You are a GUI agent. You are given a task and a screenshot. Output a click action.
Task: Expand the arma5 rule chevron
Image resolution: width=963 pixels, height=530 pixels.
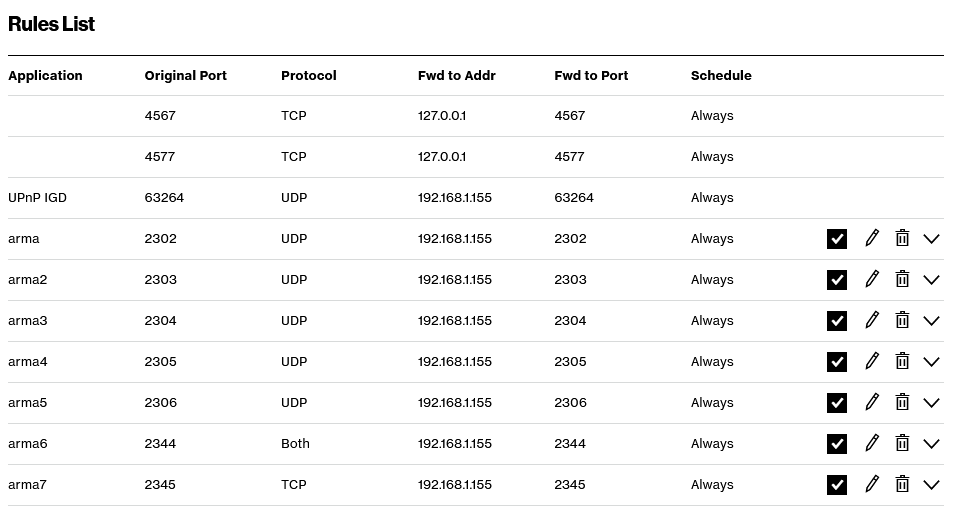click(x=931, y=403)
